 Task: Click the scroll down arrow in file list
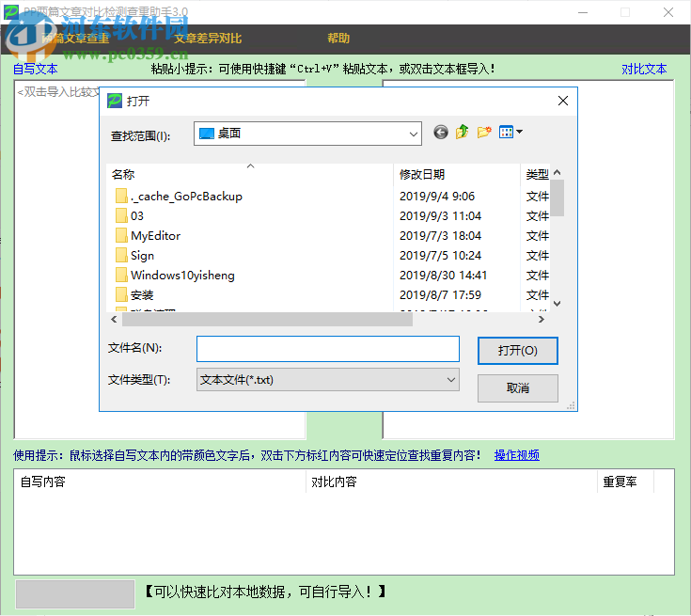point(557,304)
